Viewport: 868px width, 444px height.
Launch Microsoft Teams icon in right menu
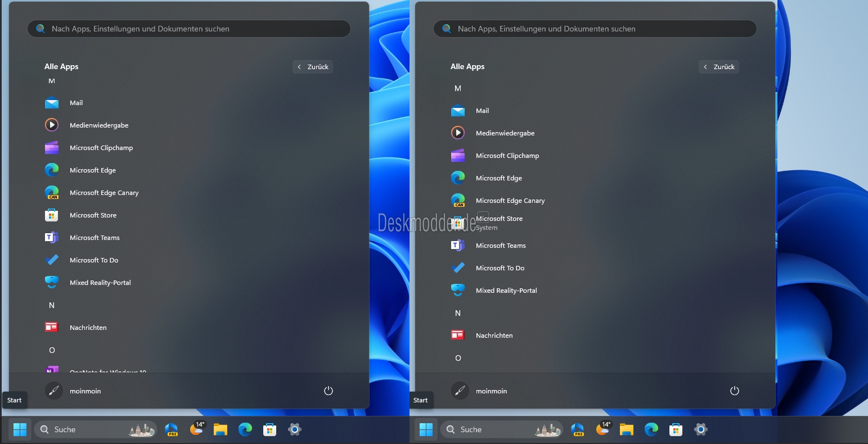[x=458, y=246]
